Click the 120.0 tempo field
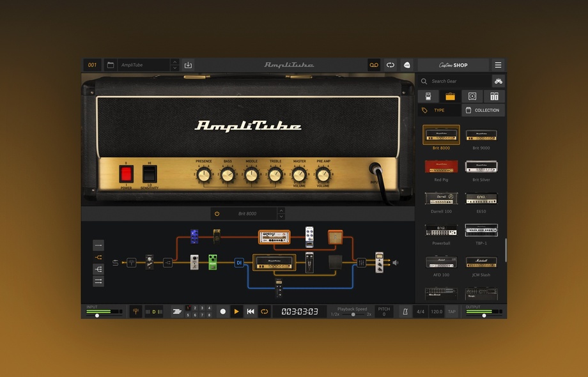Viewport: 588px width, 377px height. click(437, 311)
